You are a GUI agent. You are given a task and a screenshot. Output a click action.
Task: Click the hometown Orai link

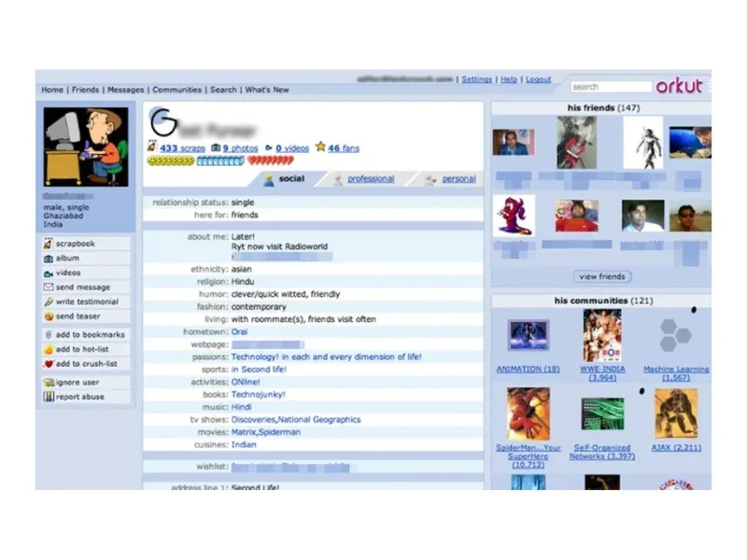(239, 332)
